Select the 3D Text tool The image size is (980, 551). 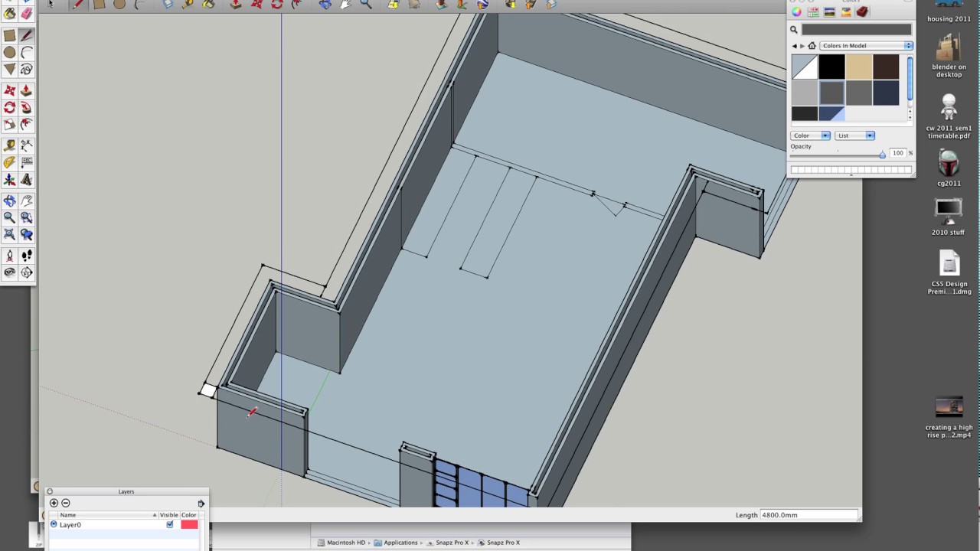pos(27,181)
